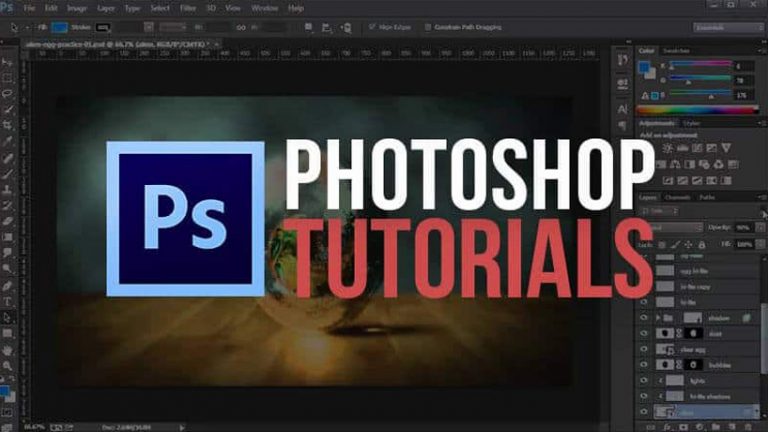
Task: Click the document tab title
Action: (118, 45)
